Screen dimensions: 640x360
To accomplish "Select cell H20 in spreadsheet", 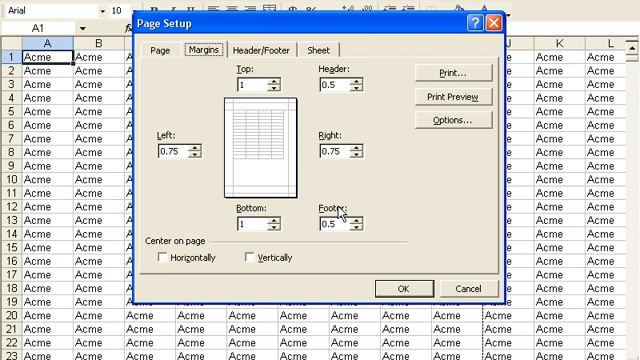I will pyautogui.click(x=406, y=316).
